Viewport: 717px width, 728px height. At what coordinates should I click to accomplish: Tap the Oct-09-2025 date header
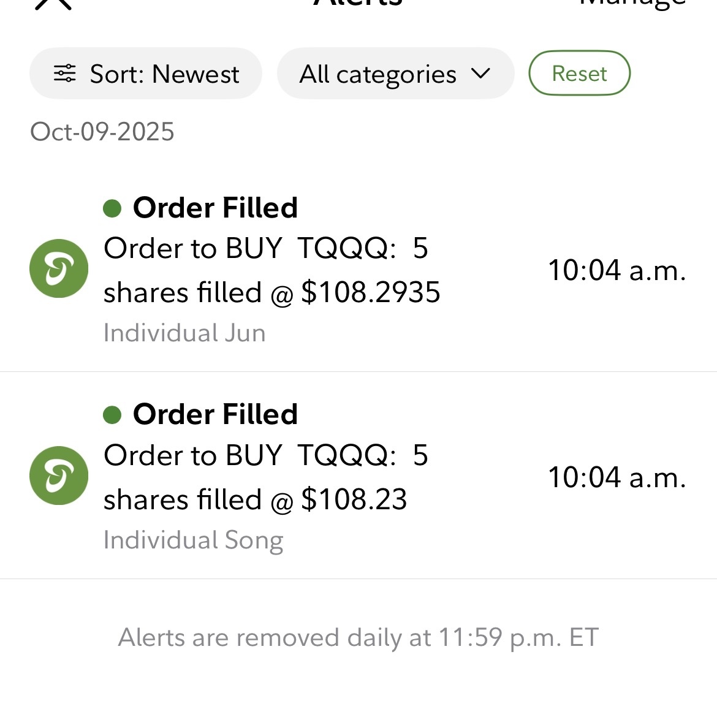[102, 132]
